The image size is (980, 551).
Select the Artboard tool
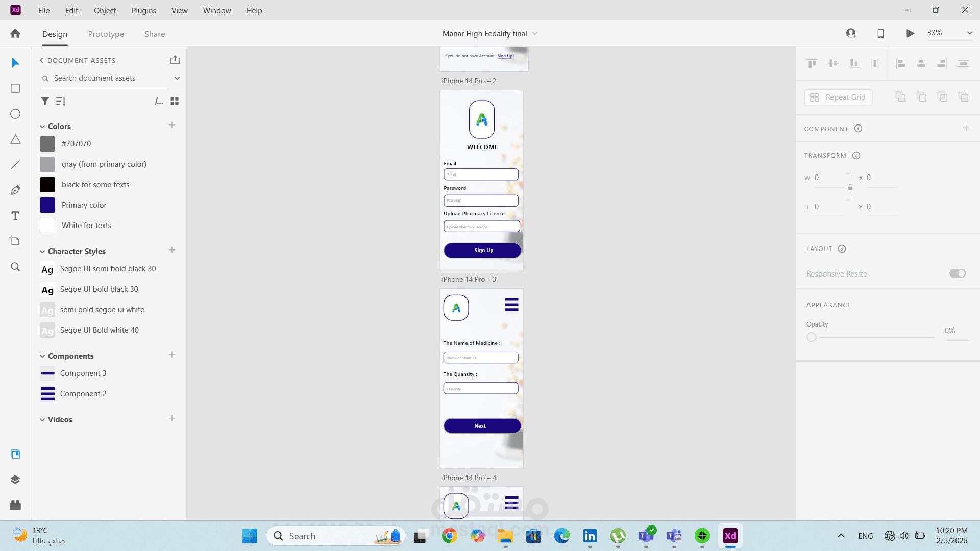[15, 241]
